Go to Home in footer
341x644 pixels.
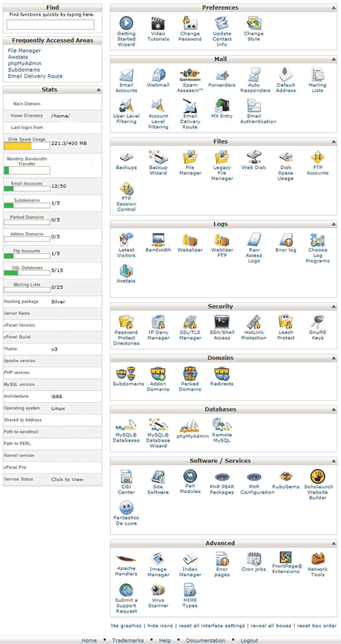[x=89, y=641]
